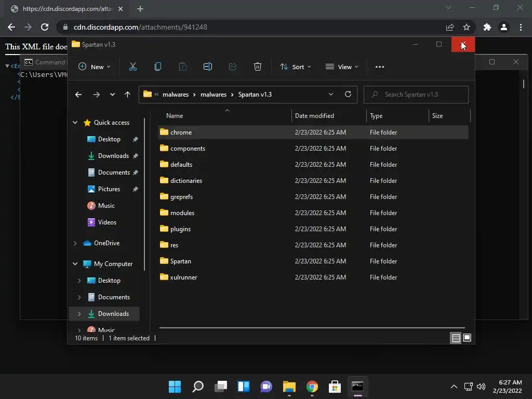Go back in File Explorer navigation
Viewport: 532px width, 399px height.
click(x=78, y=95)
